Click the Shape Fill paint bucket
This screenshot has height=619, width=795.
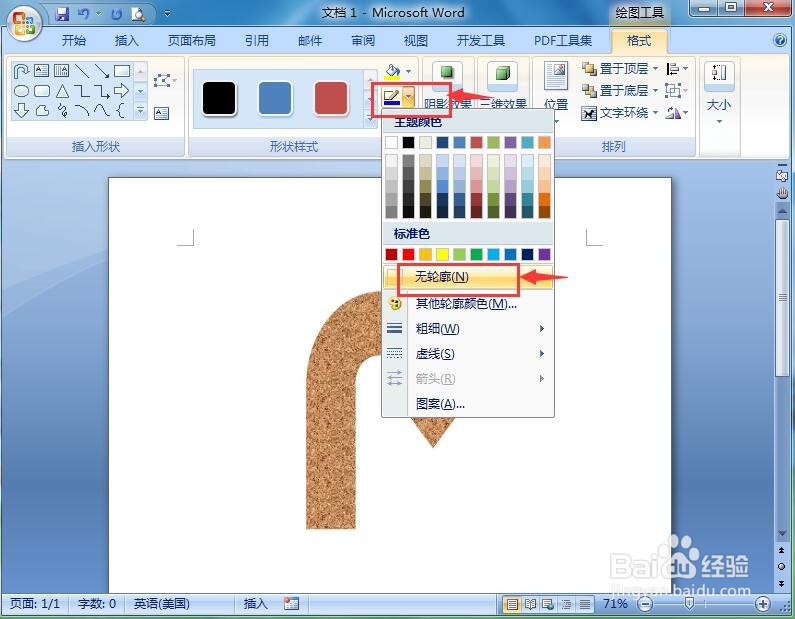coord(392,72)
